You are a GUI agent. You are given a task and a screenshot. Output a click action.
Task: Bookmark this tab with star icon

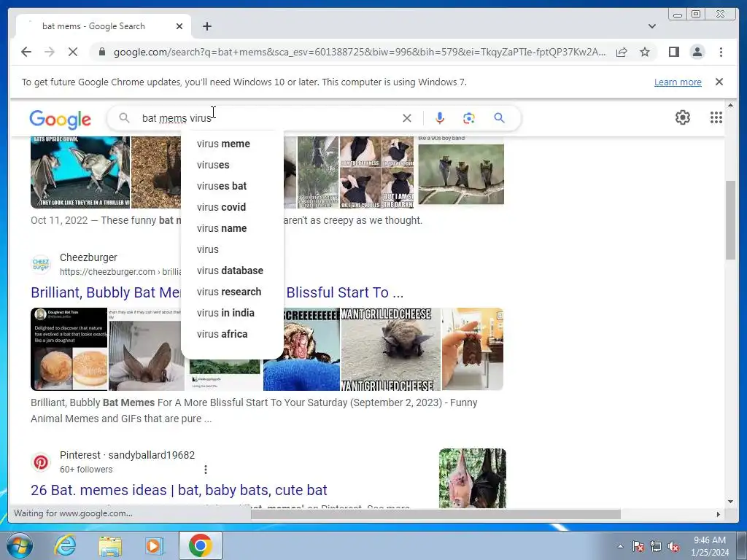(x=645, y=52)
